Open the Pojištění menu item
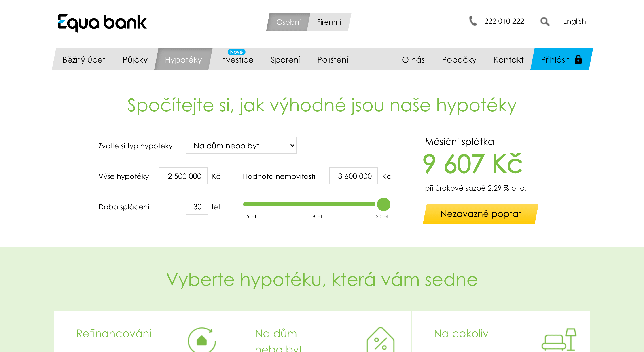 (x=333, y=60)
